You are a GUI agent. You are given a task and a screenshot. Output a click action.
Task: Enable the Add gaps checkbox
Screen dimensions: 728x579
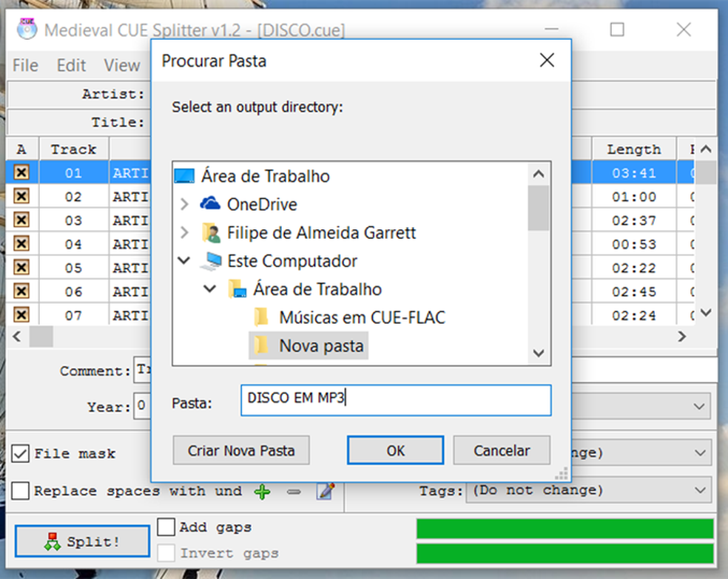(x=166, y=527)
